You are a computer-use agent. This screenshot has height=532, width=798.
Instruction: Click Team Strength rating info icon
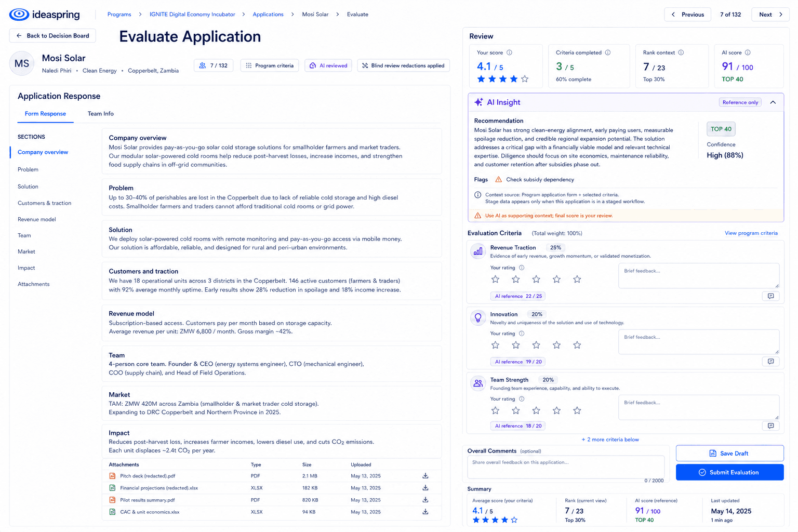click(522, 399)
